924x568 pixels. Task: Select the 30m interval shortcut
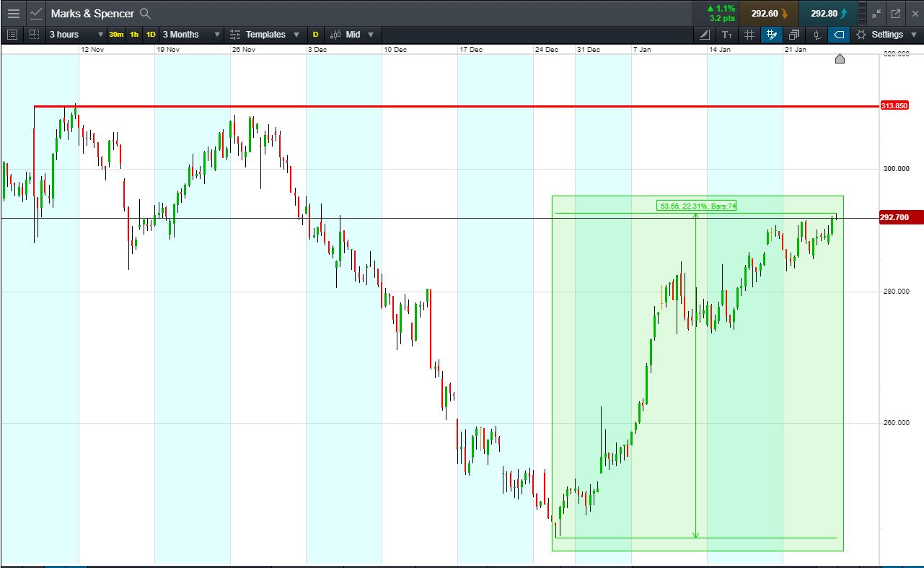tap(116, 34)
